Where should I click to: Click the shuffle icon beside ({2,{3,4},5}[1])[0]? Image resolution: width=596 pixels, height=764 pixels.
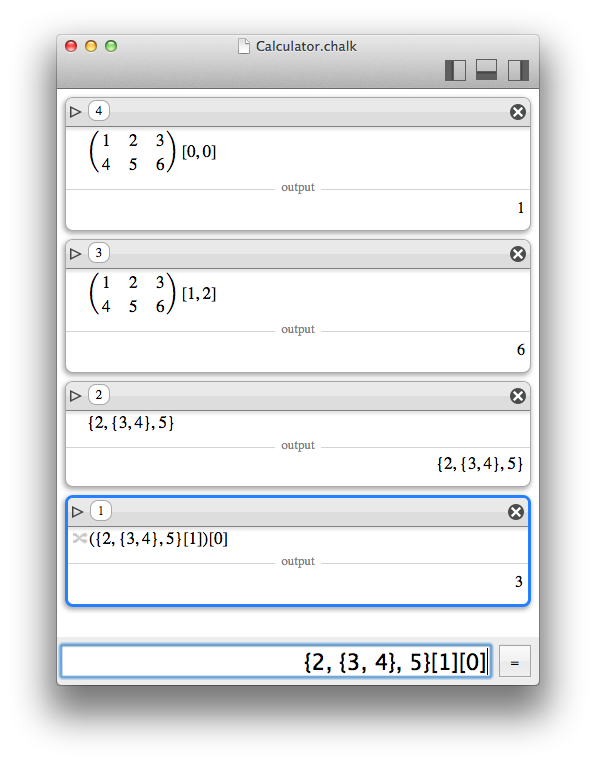point(79,538)
